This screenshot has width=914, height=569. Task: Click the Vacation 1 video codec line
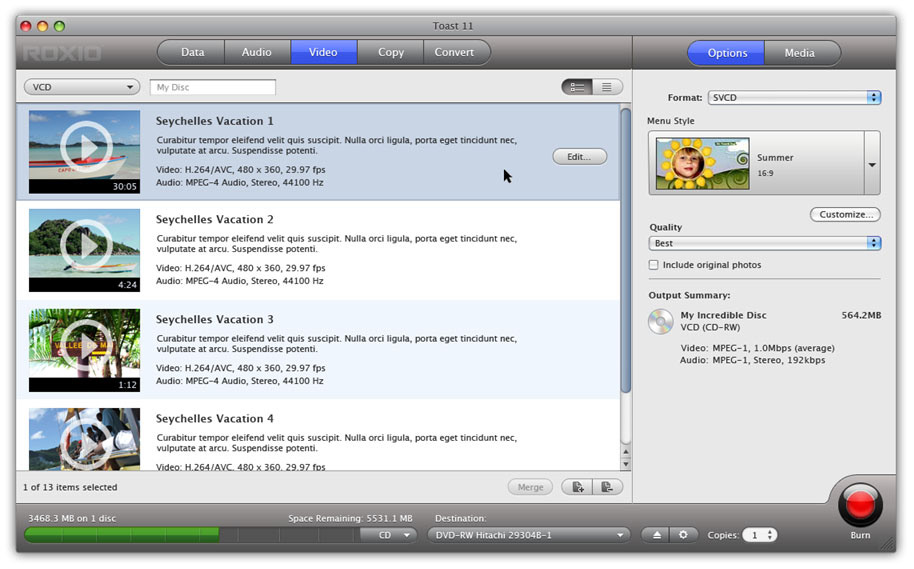tap(240, 170)
